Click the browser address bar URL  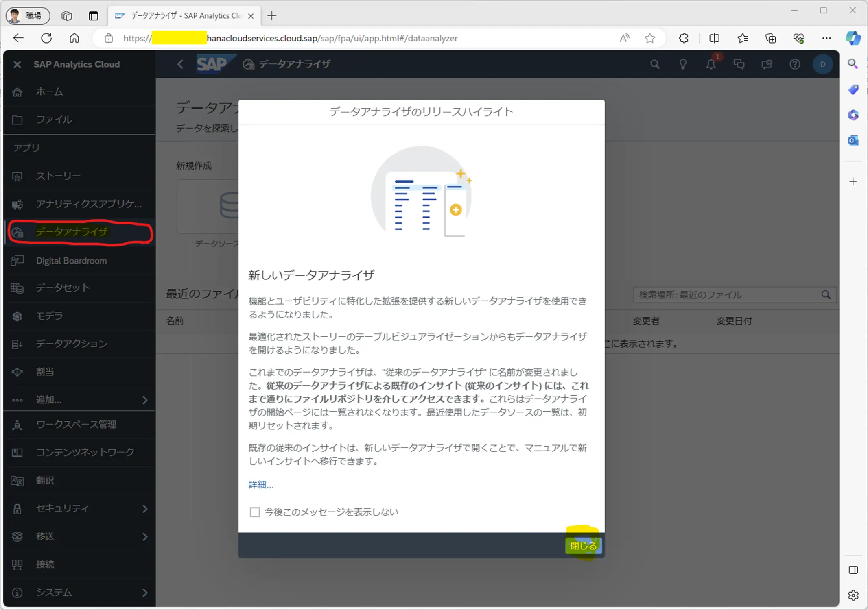291,38
